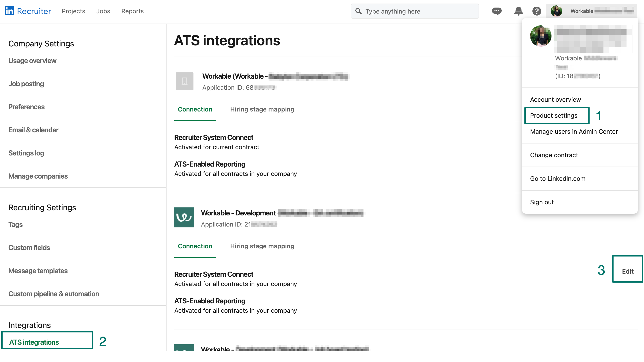Click Sign out in account menu
This screenshot has height=362, width=644.
(542, 202)
